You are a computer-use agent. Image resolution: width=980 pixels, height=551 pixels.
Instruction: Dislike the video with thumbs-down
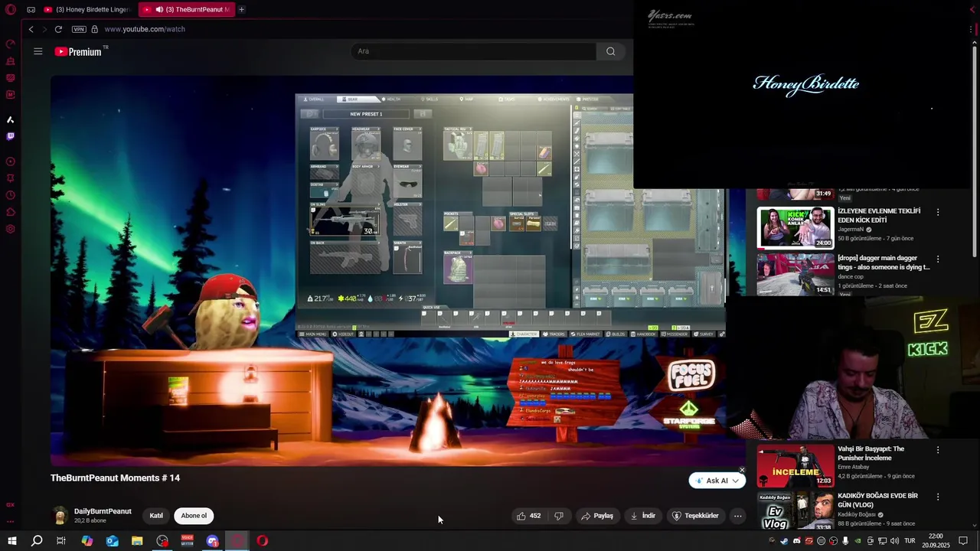[x=559, y=516]
